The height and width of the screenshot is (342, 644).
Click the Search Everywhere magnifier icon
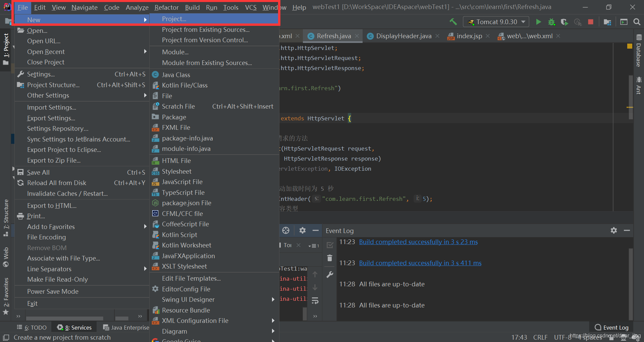[x=637, y=22]
